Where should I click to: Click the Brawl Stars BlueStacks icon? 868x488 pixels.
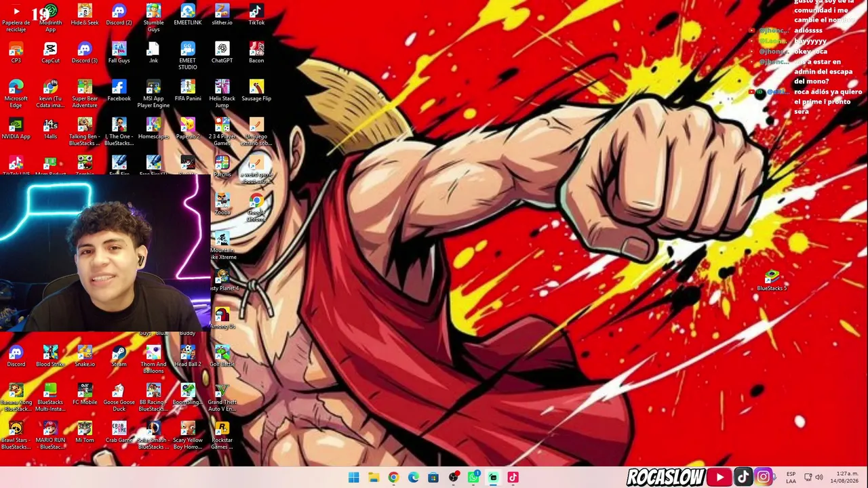[16, 435]
